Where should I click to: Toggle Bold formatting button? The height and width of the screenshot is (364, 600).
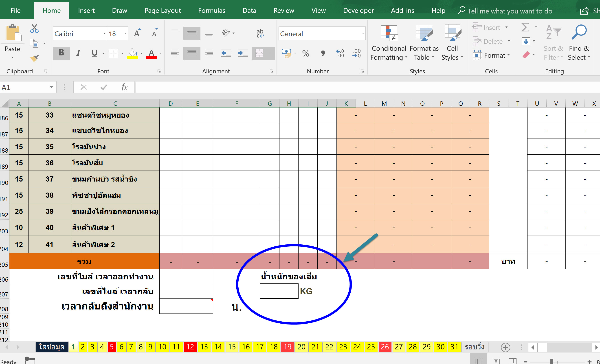[61, 53]
